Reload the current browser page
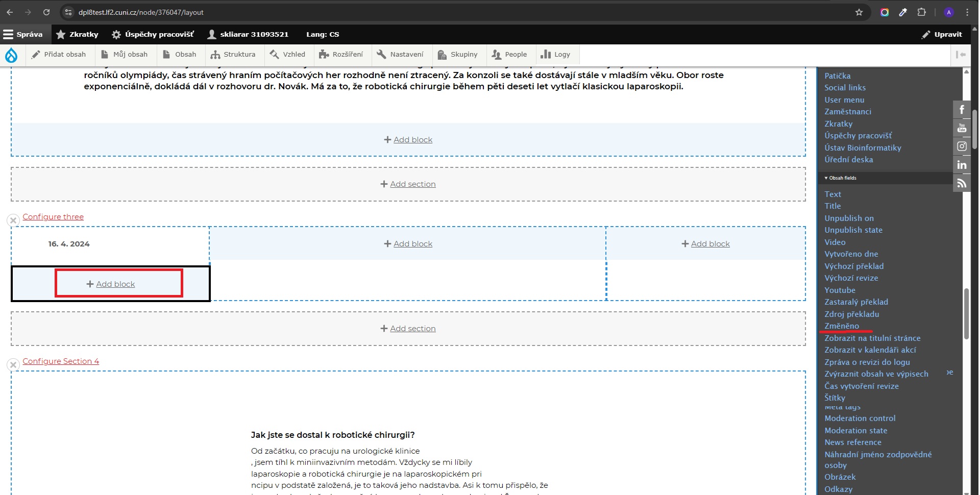Screen dimensions: 980x495 46,12
